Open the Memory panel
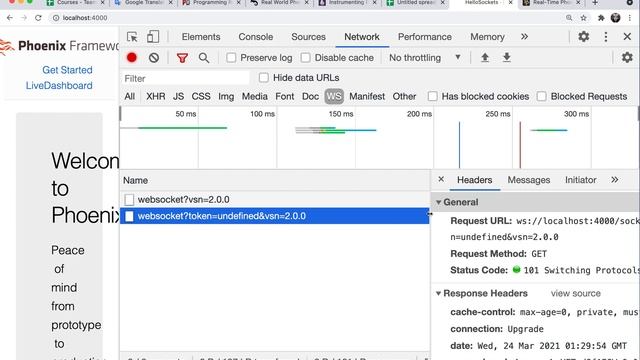 tap(487, 37)
